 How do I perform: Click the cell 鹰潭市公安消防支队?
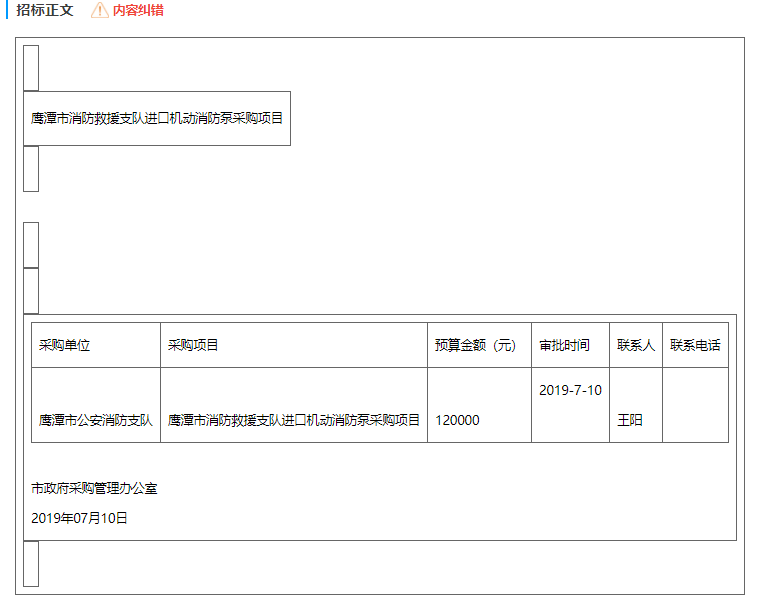(x=96, y=405)
